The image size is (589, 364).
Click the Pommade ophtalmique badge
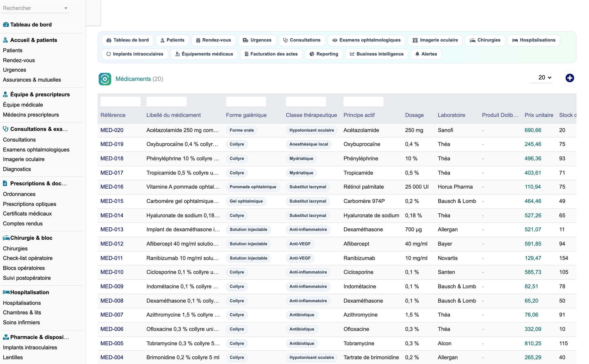(253, 187)
